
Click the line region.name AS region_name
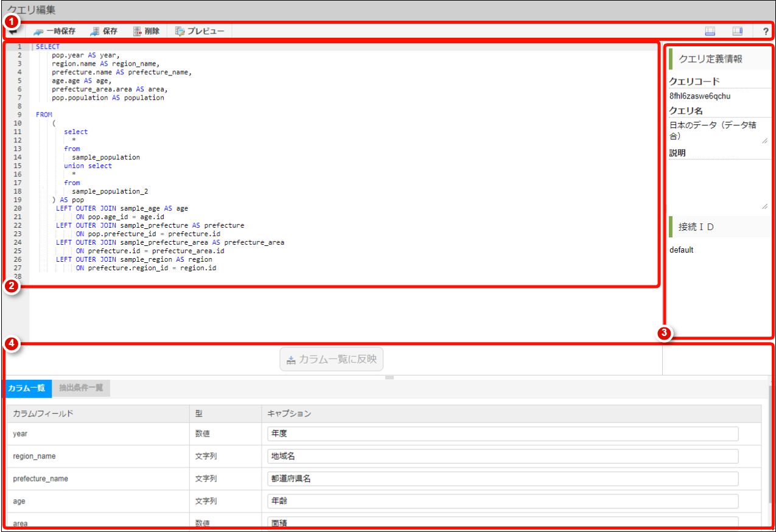105,63
